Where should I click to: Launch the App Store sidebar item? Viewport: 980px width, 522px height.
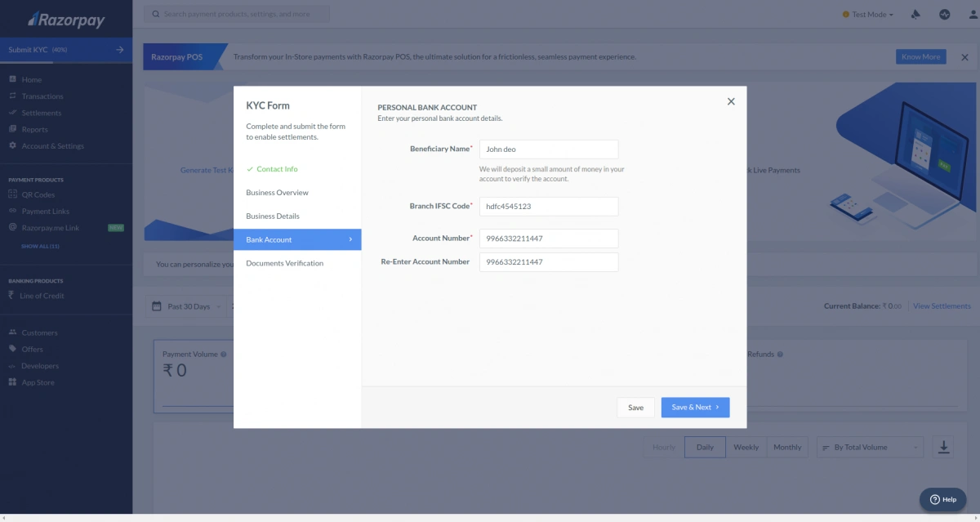tap(38, 381)
